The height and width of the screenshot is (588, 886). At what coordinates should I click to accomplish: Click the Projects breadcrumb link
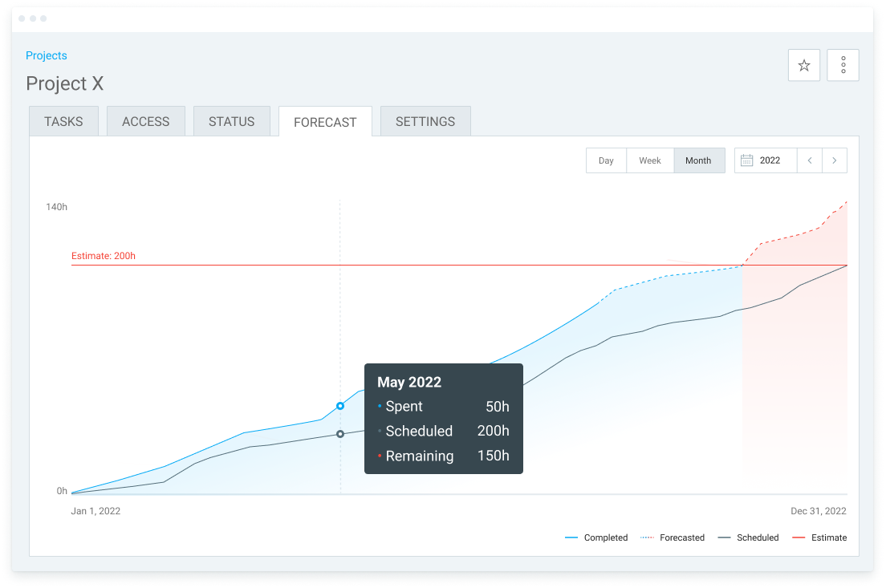click(x=46, y=55)
